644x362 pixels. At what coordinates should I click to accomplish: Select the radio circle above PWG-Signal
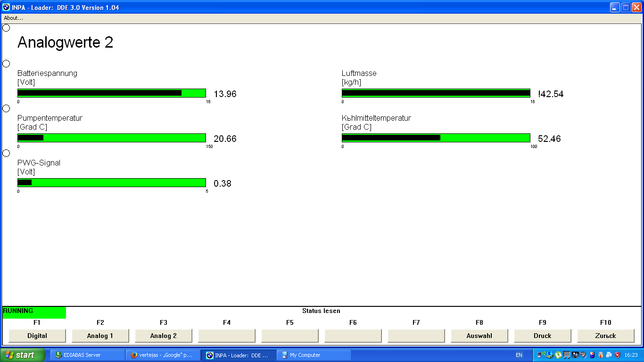pyautogui.click(x=6, y=153)
